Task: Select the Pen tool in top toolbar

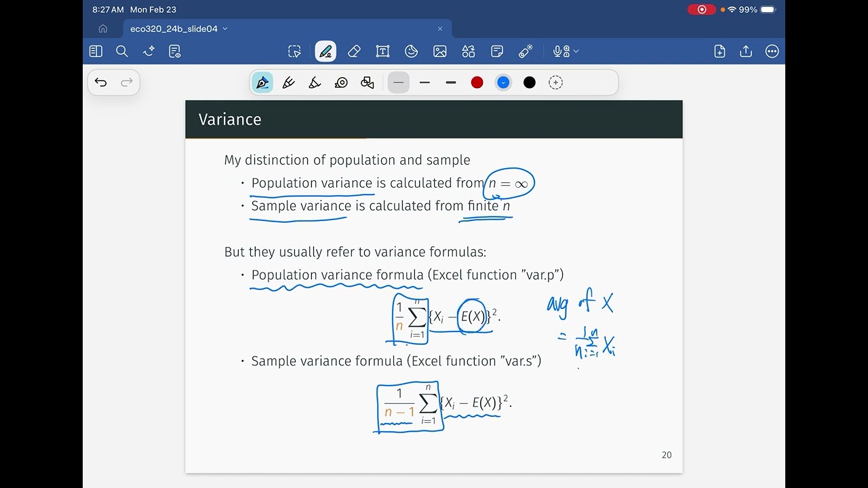Action: click(x=325, y=52)
